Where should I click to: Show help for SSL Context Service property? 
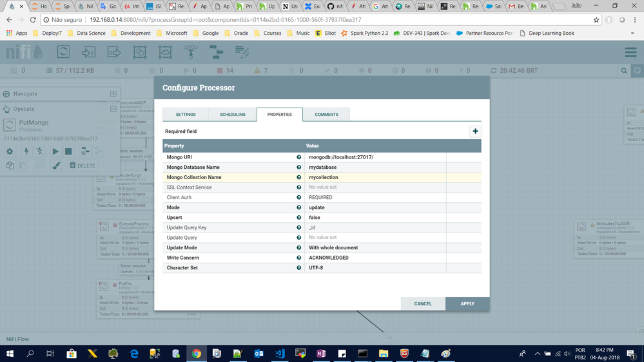[298, 187]
